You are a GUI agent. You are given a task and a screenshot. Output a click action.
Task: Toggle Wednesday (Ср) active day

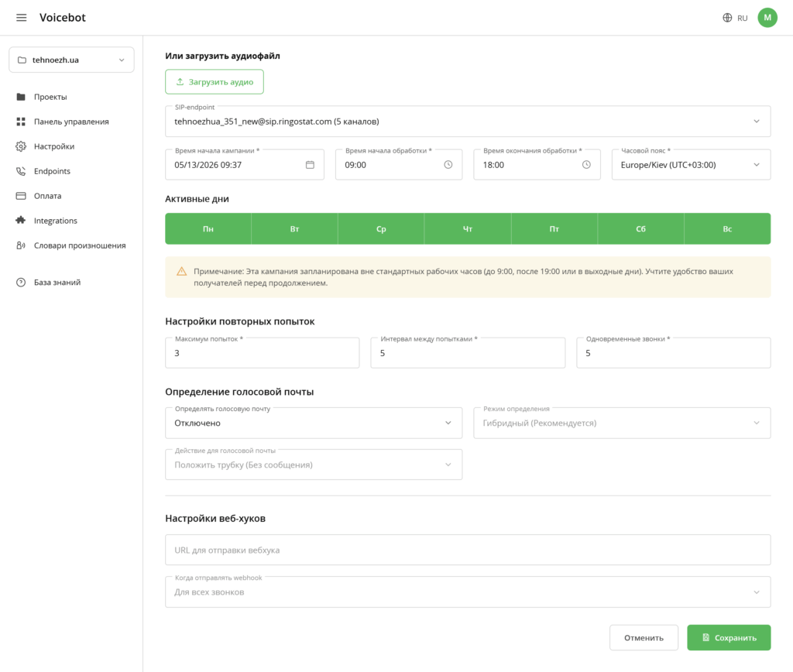click(381, 229)
